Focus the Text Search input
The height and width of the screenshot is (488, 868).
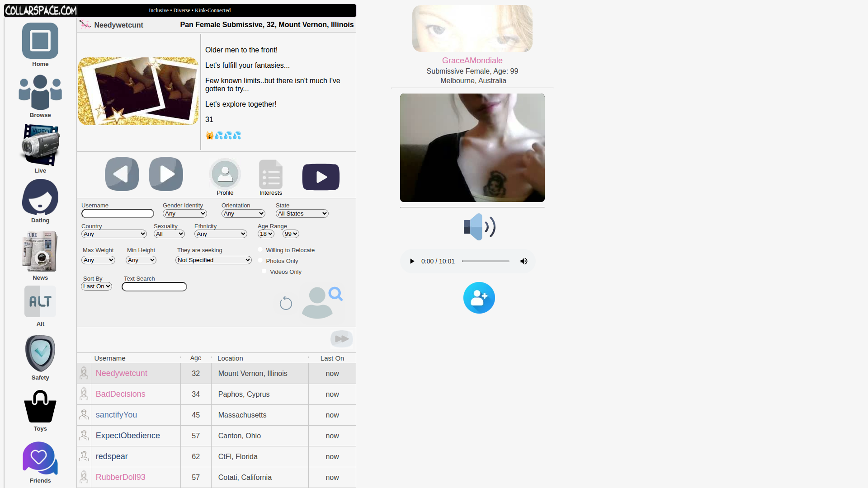(154, 287)
